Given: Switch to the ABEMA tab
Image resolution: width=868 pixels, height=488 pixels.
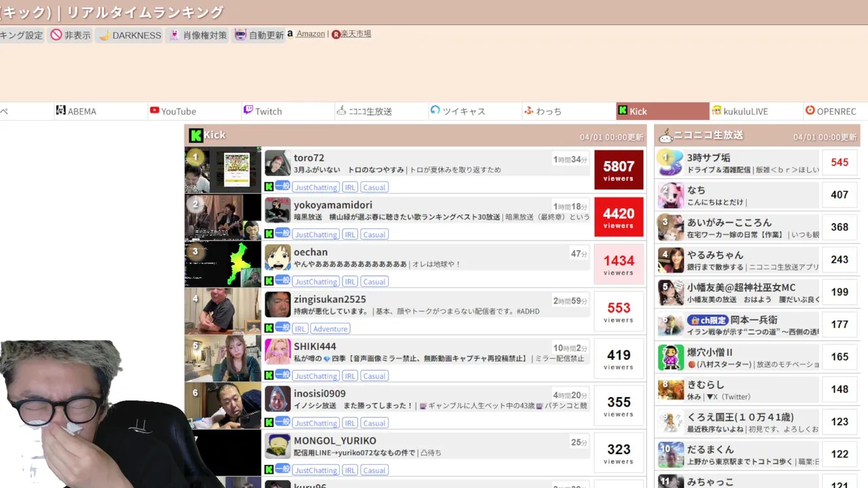Looking at the screenshot, I should tap(100, 111).
